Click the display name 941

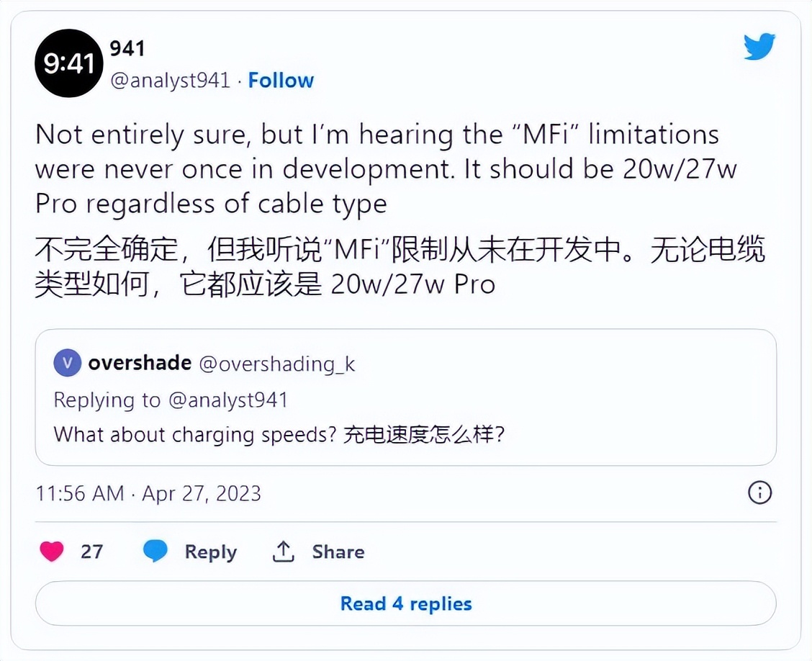[127, 48]
